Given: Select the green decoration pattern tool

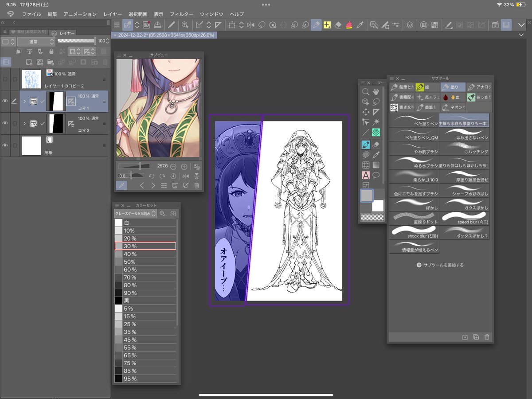Looking at the screenshot, I should (x=376, y=132).
